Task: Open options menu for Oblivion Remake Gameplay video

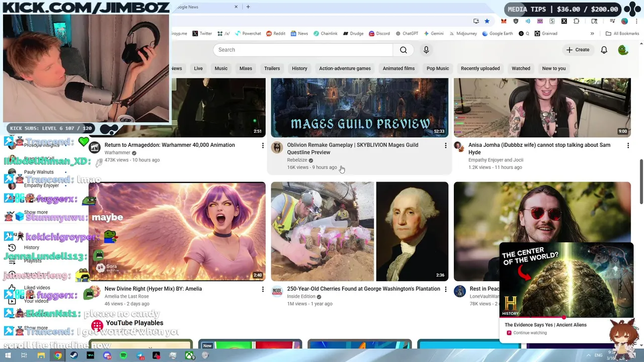Action: [445, 146]
